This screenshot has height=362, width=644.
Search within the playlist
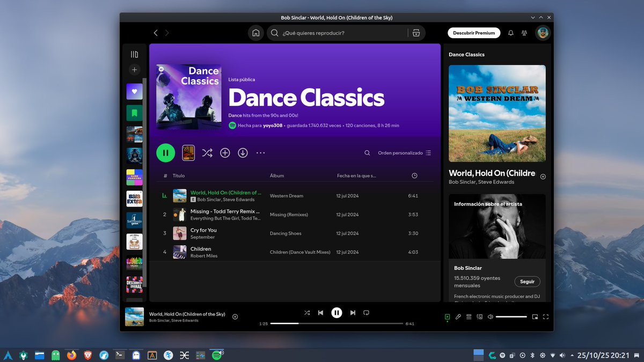[x=367, y=153]
